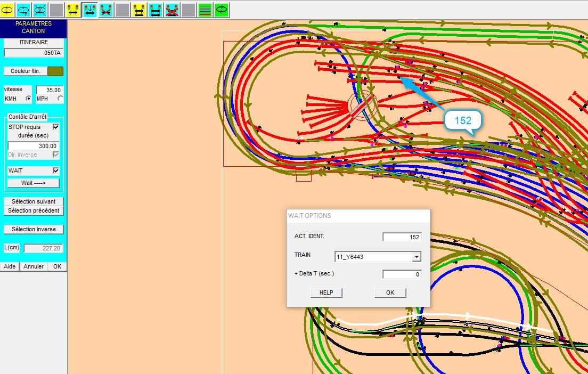
Task: Click OK in the Wait Options dialog
Action: pyautogui.click(x=390, y=292)
